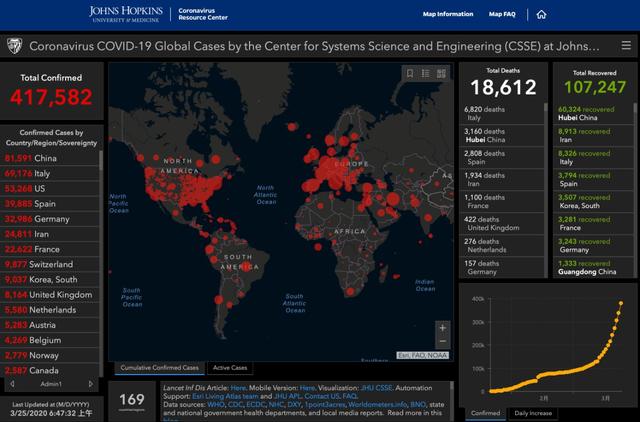The height and width of the screenshot is (422, 640).
Task: Select Netherlands in confirmed cases list
Action: 50,310
